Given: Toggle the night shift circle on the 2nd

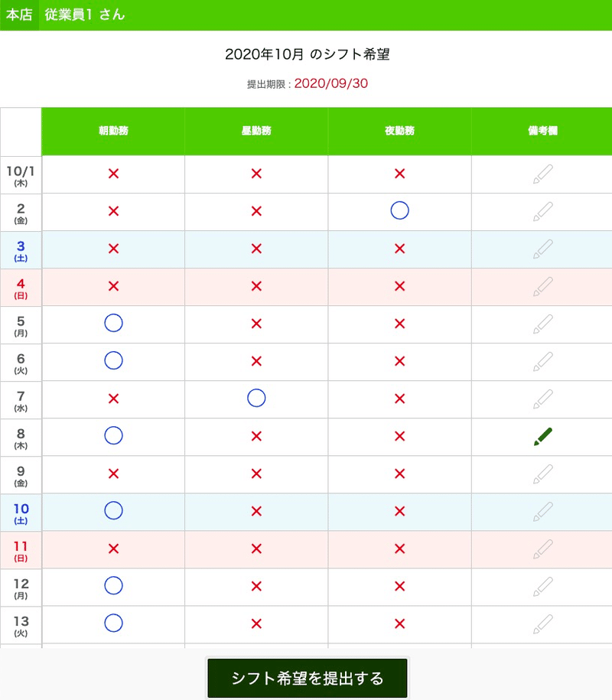Looking at the screenshot, I should (399, 211).
